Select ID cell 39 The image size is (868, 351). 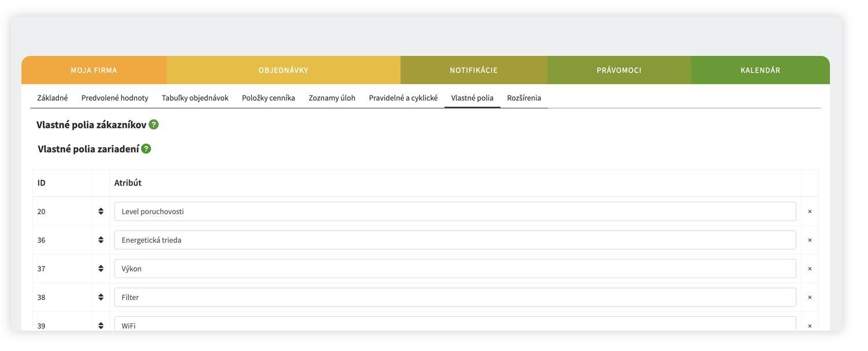coord(62,322)
